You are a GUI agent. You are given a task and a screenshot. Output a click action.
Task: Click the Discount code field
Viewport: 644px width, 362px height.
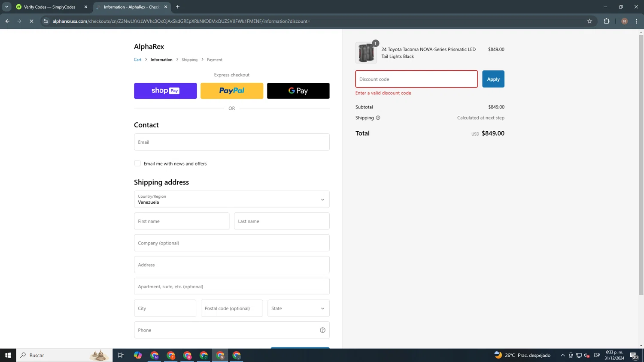[416, 79]
